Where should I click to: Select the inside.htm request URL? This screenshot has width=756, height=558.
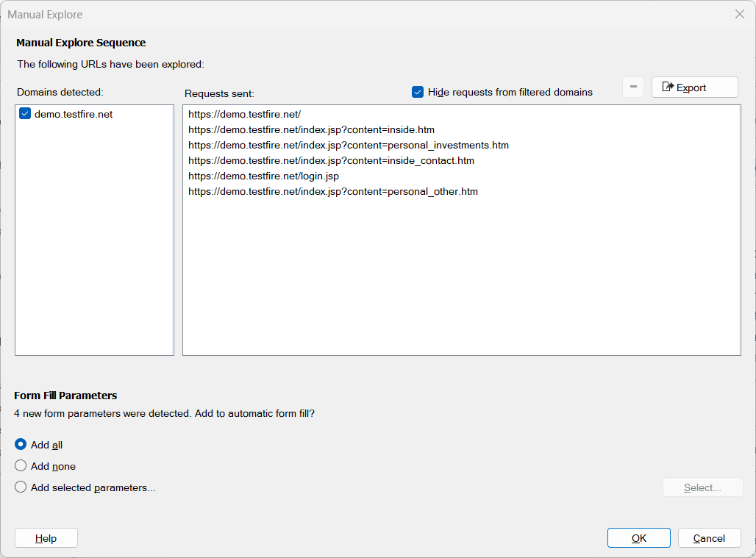(x=311, y=129)
